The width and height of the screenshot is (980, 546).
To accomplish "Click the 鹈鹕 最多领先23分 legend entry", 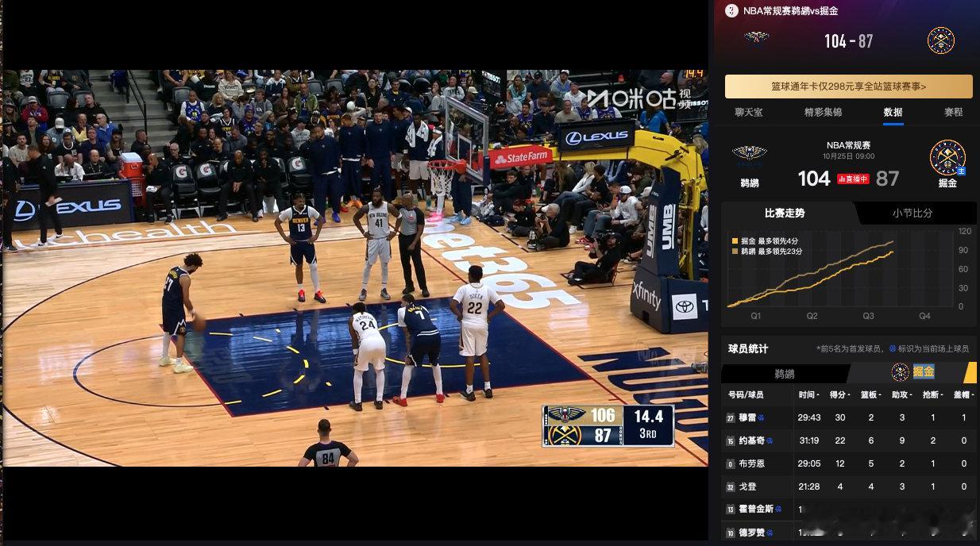I will pos(767,251).
